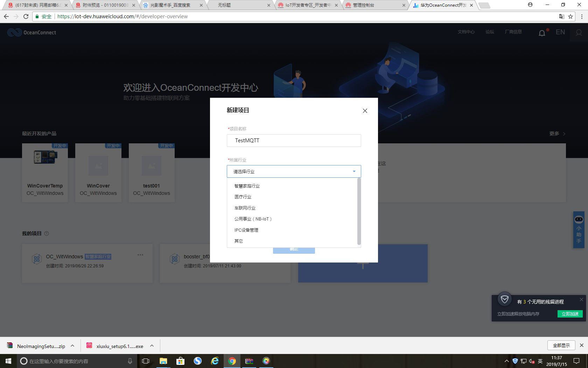Click help icon beside 我的项目

point(47,233)
